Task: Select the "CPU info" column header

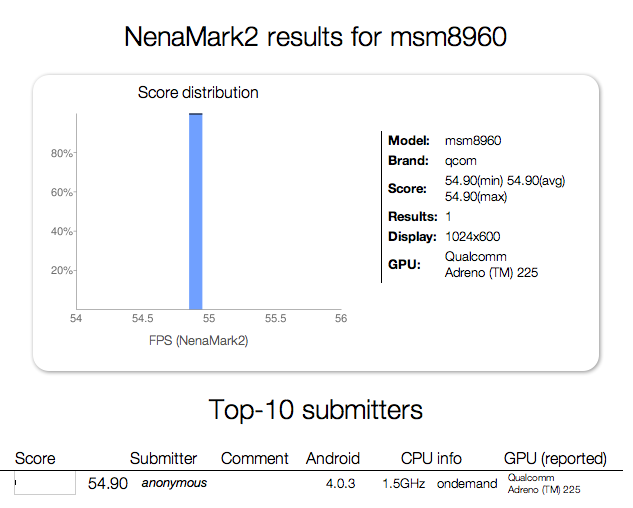Action: click(x=431, y=459)
